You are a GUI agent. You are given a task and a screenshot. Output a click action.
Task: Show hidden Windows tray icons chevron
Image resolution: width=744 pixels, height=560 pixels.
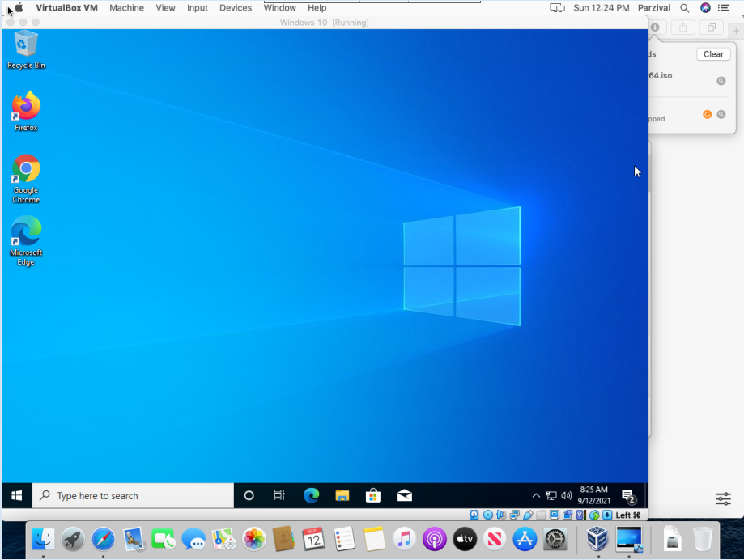[x=536, y=495]
